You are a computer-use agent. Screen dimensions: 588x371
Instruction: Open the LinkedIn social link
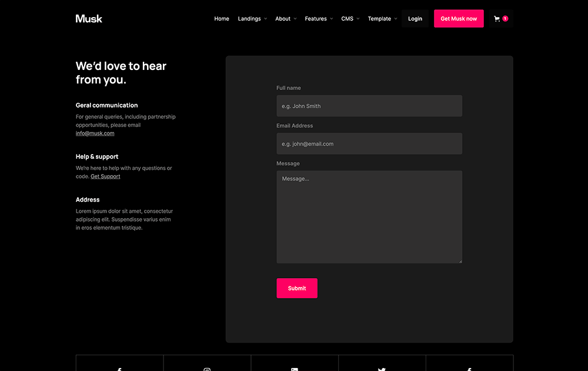(x=295, y=369)
